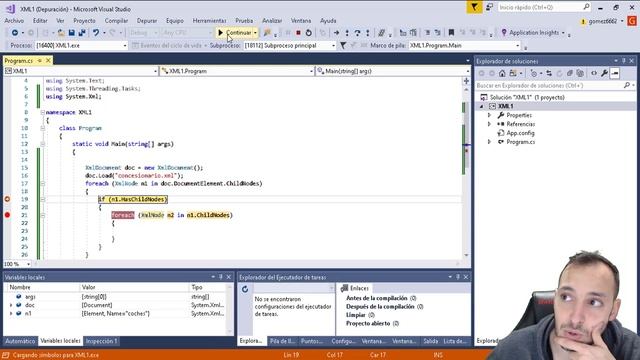Click the Show Next Statement arrow icon
This screenshot has width=640, height=360.
pos(336,33)
